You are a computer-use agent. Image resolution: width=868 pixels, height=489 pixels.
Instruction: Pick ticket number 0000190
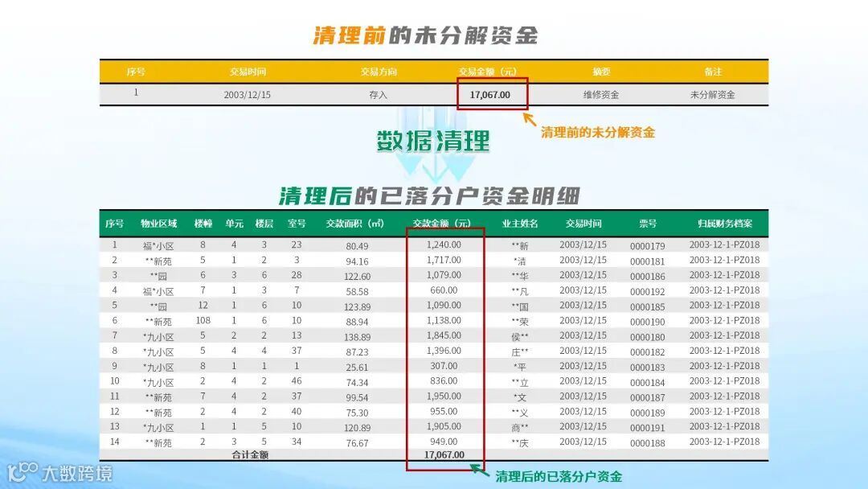pyautogui.click(x=647, y=322)
